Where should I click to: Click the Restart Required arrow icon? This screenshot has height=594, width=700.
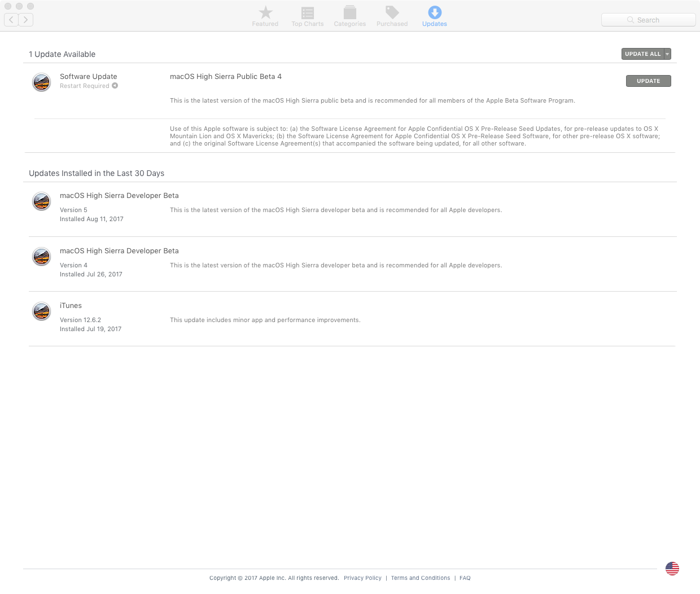(115, 86)
